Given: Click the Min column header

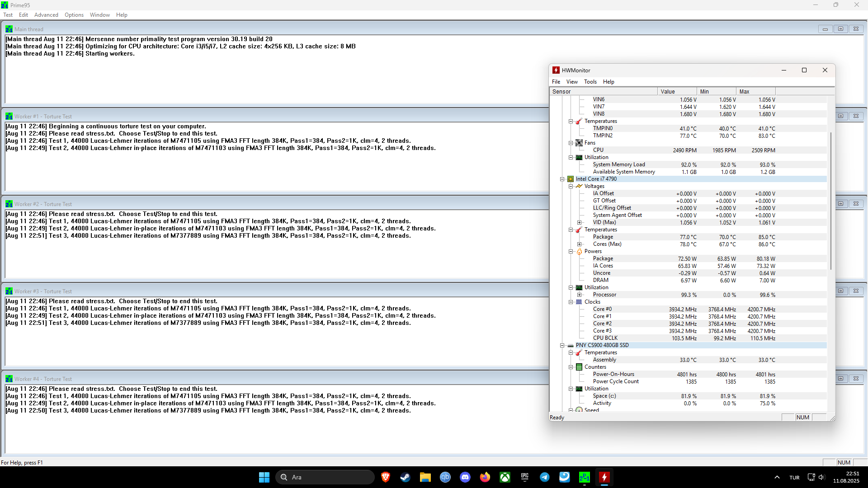Looking at the screenshot, I should [x=717, y=91].
